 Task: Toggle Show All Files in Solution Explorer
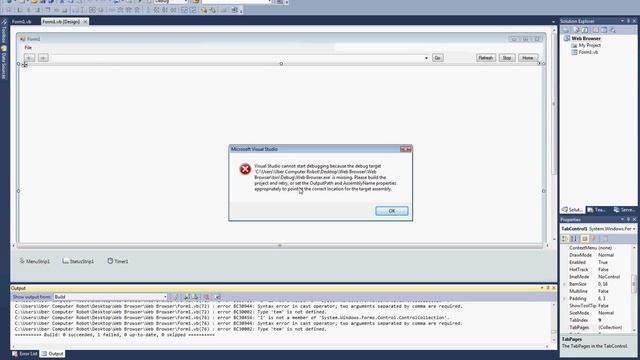576,30
